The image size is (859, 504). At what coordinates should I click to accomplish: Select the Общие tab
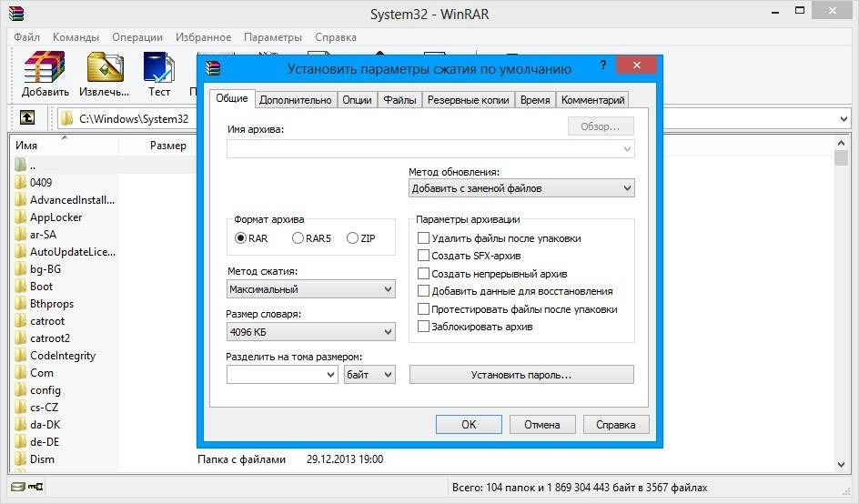(232, 98)
